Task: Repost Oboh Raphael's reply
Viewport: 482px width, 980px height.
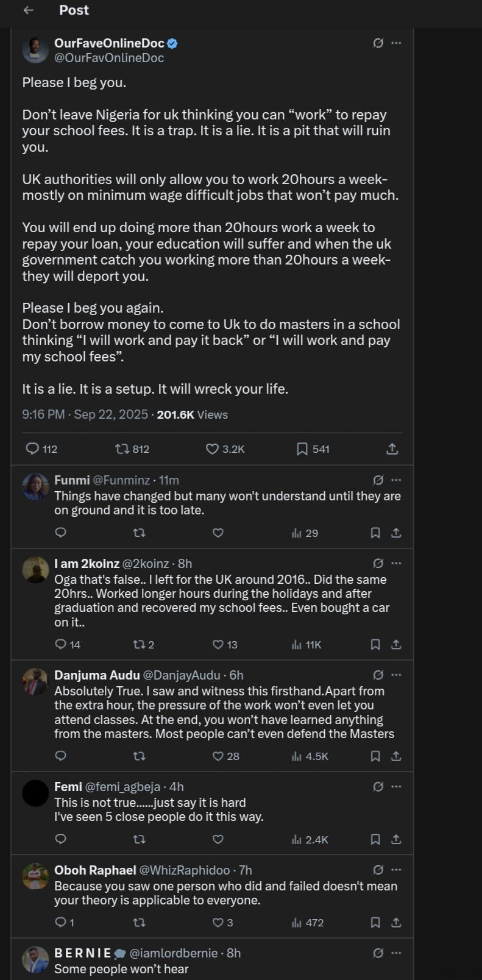Action: (139, 923)
